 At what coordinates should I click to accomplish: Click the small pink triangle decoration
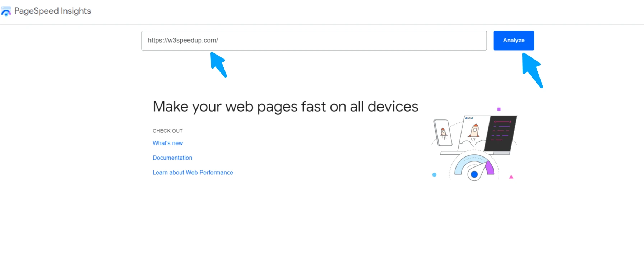tap(511, 177)
